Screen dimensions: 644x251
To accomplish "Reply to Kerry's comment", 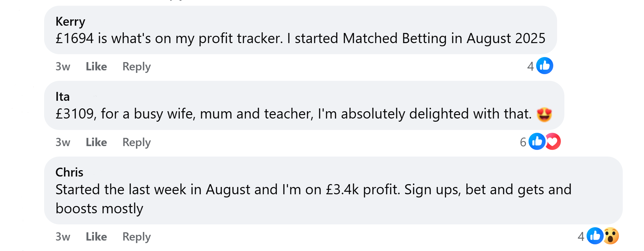I will coord(136,67).
